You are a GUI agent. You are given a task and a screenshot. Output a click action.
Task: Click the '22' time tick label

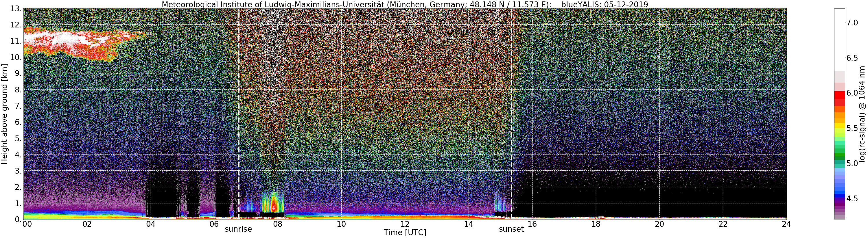click(723, 224)
